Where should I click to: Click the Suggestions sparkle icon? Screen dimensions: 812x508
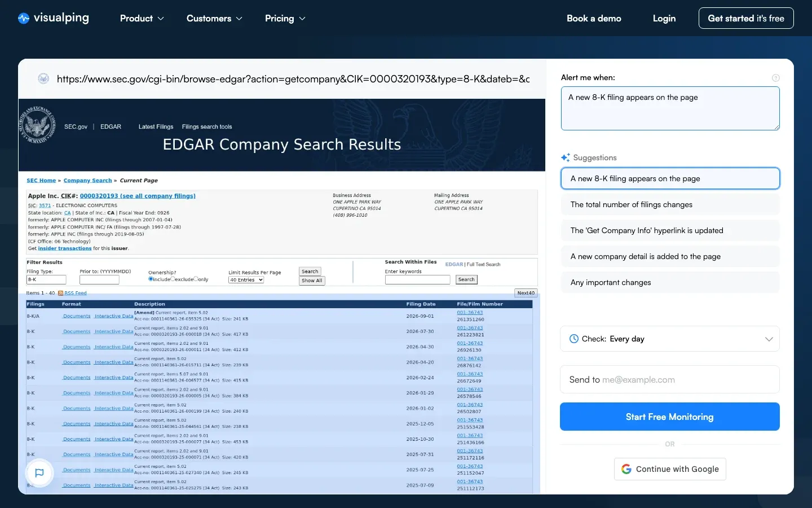coord(566,157)
